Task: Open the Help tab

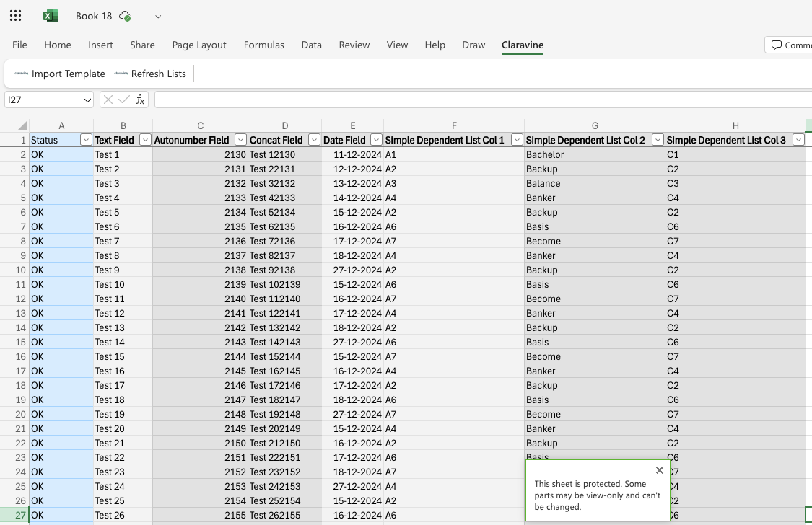Action: [435, 45]
